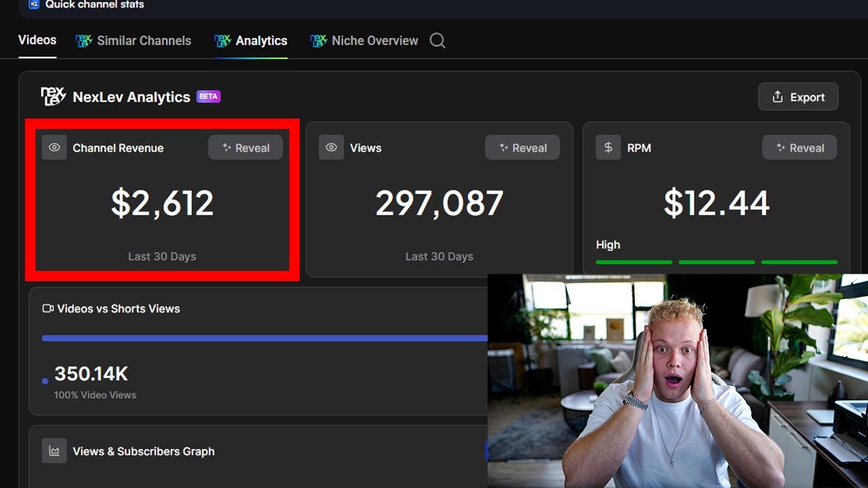Click the Export button
The image size is (868, 488).
(x=798, y=97)
